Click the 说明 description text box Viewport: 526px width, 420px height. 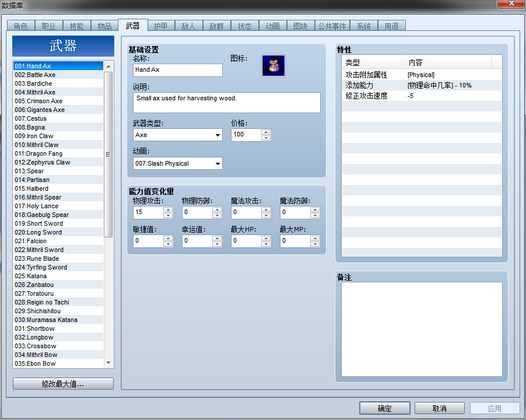(227, 103)
